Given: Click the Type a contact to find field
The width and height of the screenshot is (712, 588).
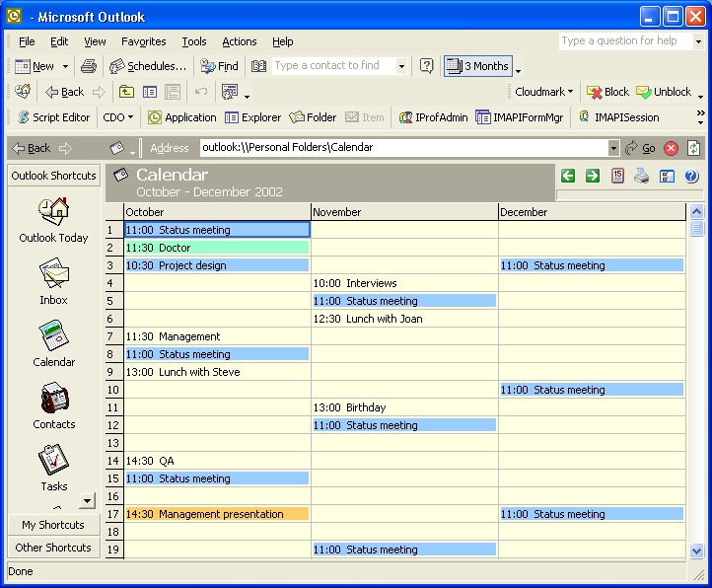Looking at the screenshot, I should pyautogui.click(x=333, y=66).
